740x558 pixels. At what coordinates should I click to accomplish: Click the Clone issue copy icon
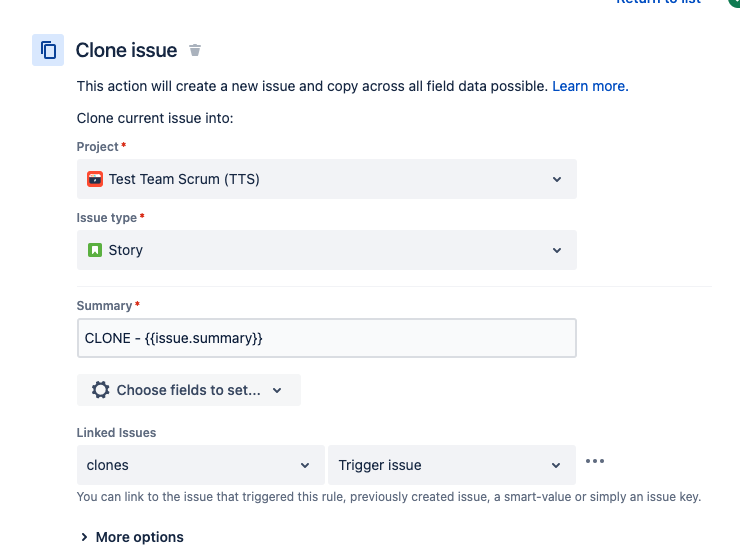click(48, 50)
